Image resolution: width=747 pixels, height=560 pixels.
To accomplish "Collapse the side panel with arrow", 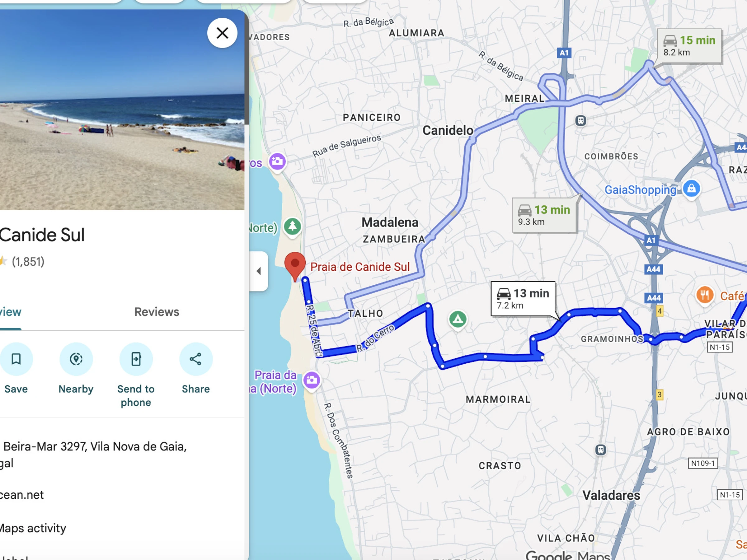I will coord(259,271).
